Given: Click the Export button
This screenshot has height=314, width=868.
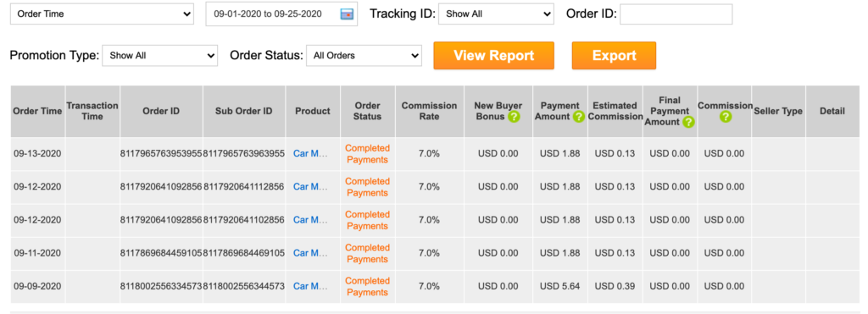Looking at the screenshot, I should pos(614,55).
